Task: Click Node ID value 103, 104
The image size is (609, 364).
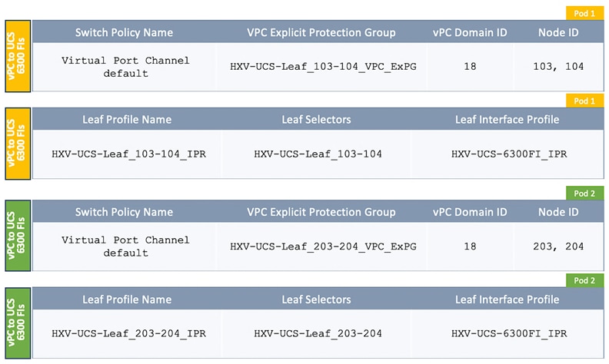Action: coord(557,67)
